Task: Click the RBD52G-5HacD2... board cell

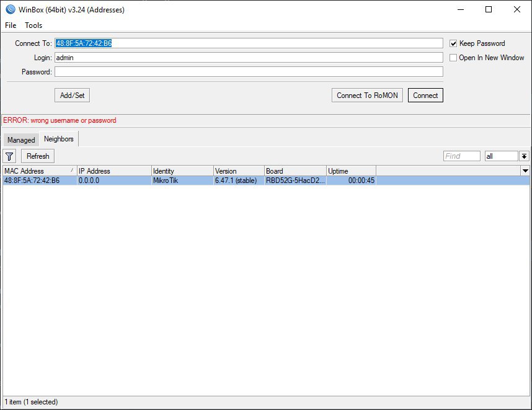Action: [296, 180]
